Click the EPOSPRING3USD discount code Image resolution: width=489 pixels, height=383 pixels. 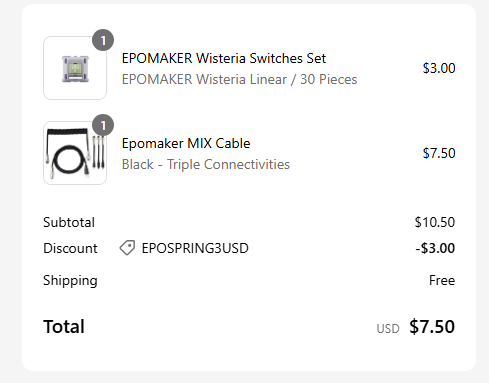(195, 248)
